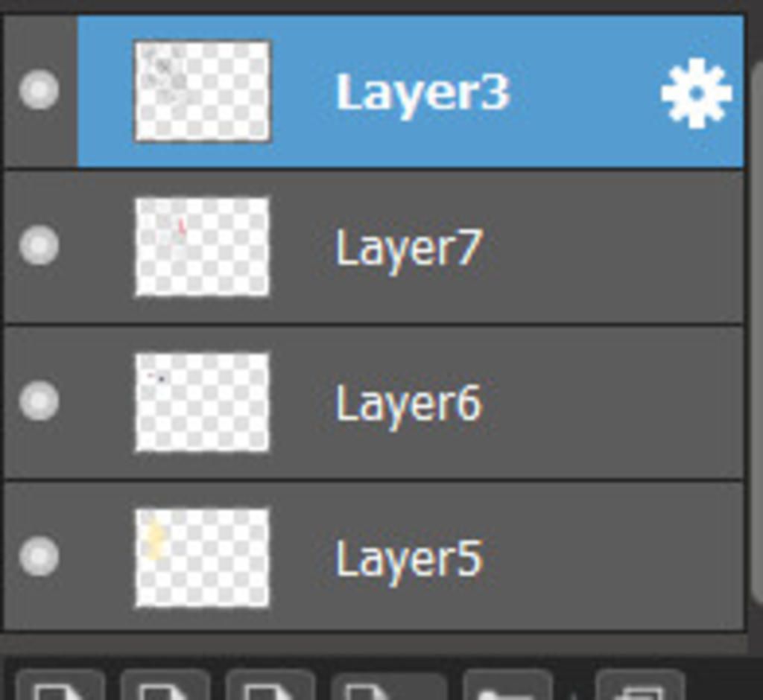Click the Layer6 thumbnail preview
763x700 pixels.
pyautogui.click(x=202, y=402)
